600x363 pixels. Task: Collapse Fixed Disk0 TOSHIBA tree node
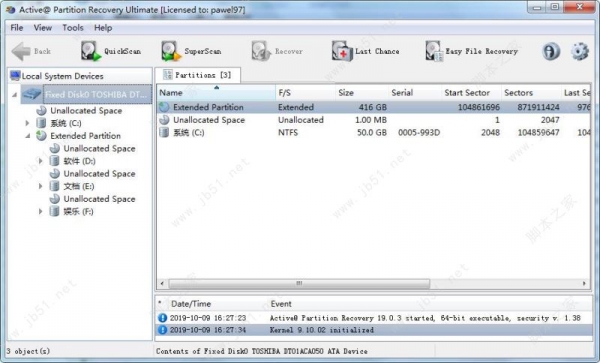coord(15,94)
